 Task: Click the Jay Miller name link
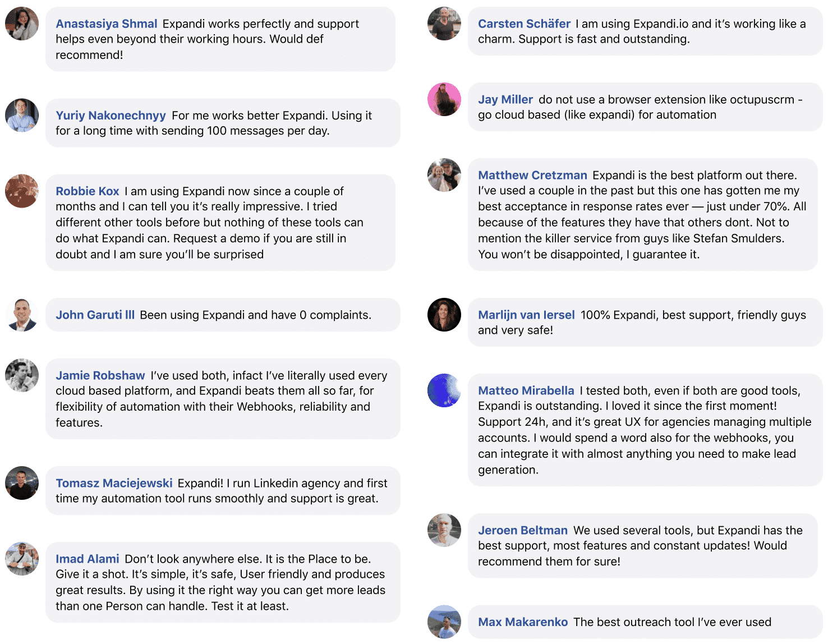(505, 99)
